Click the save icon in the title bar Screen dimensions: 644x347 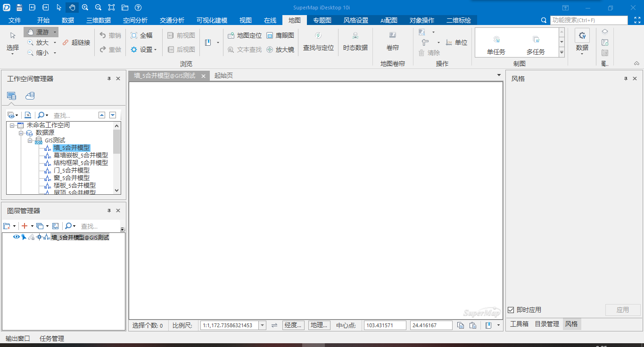tap(19, 8)
